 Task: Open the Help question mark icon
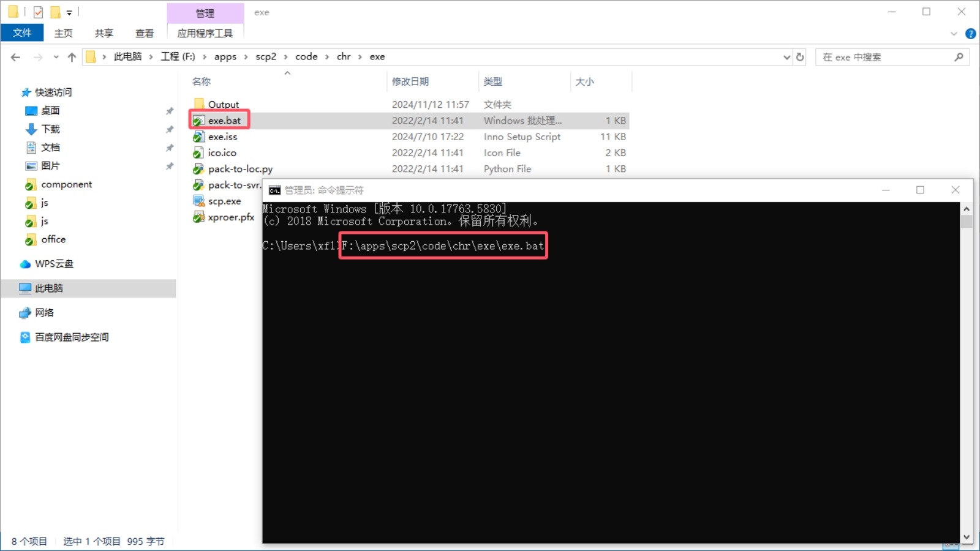970,34
